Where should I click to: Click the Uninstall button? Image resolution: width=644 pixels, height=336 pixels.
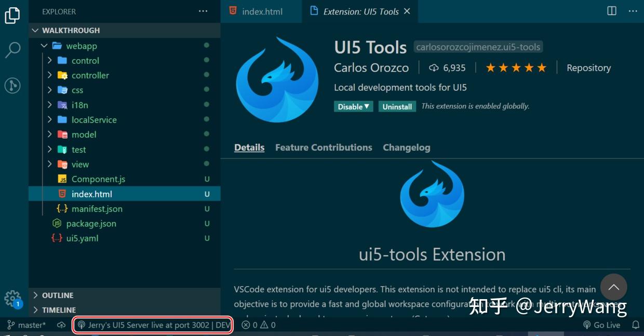[397, 106]
